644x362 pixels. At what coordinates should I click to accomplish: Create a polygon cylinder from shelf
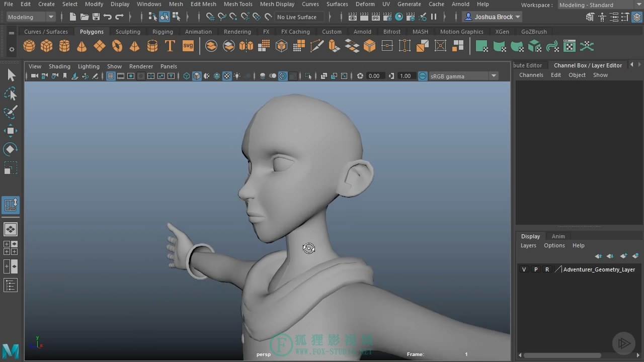tap(64, 46)
